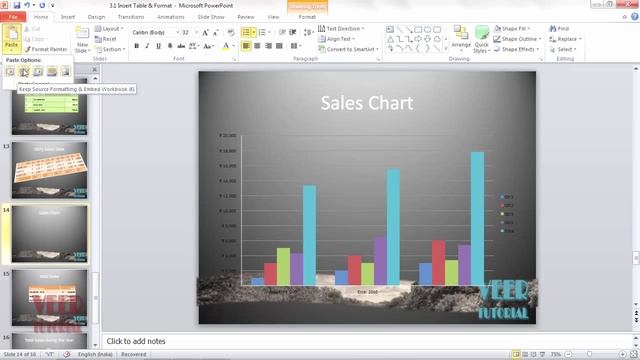The width and height of the screenshot is (640, 360).
Task: Toggle Italic formatting
Action: coord(147,46)
